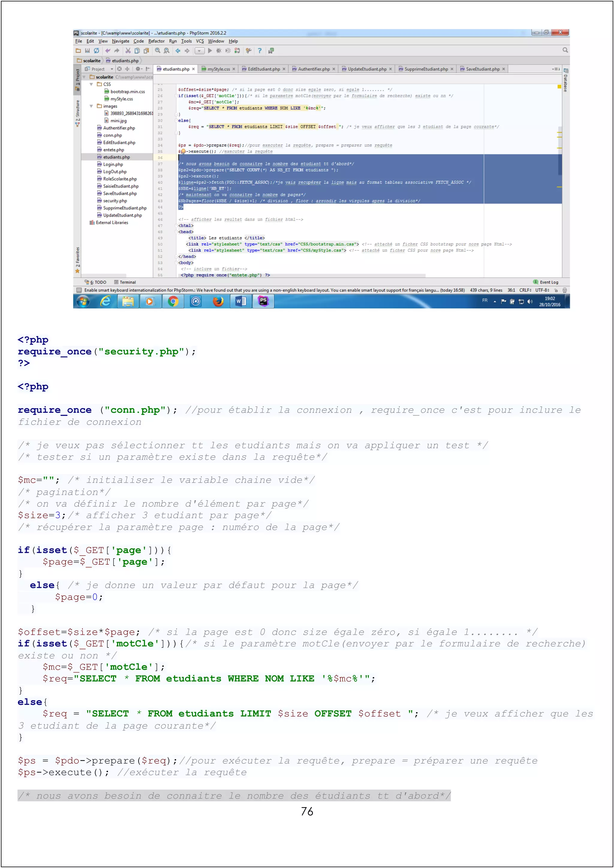Open the File menu
The image size is (614, 868).
(x=79, y=41)
